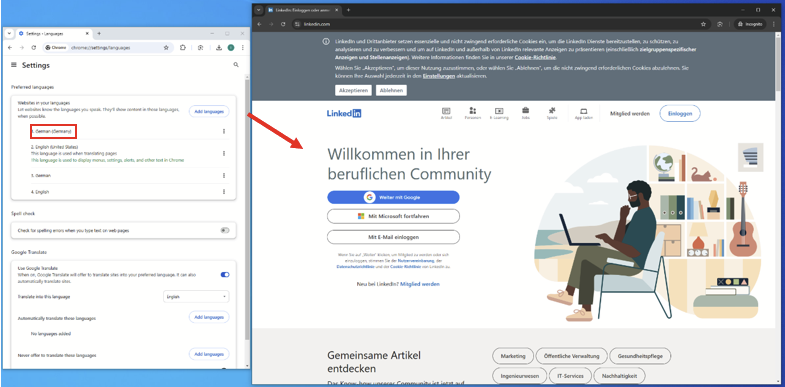This screenshot has width=785, height=387.
Task: Click the Weiter mit Google button
Action: tap(393, 197)
